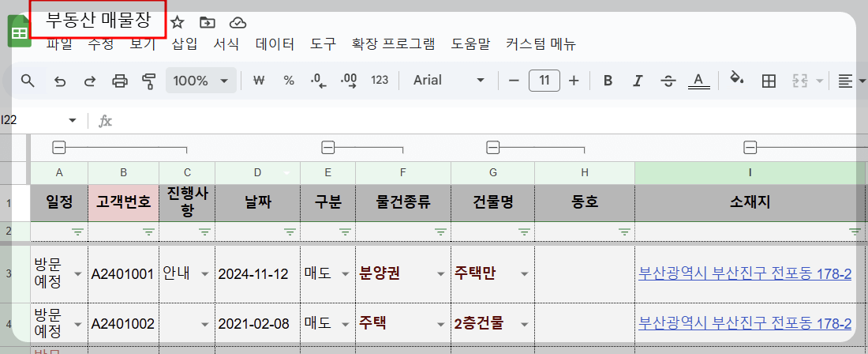Image resolution: width=868 pixels, height=354 pixels.
Task: Collapse the column group above column I
Action: tap(750, 147)
